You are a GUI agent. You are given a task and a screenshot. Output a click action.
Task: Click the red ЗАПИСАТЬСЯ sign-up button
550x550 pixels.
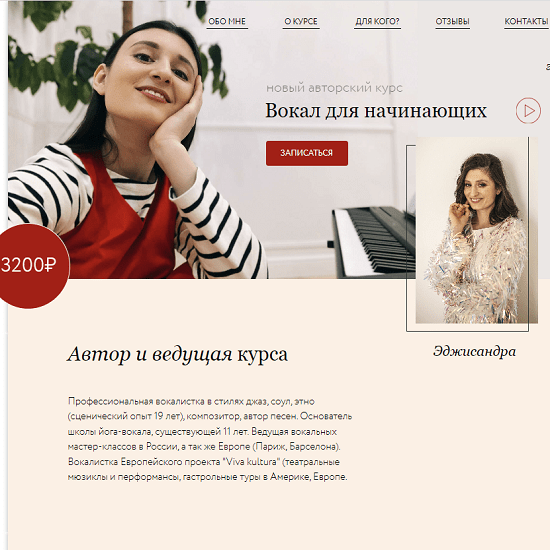point(307,153)
